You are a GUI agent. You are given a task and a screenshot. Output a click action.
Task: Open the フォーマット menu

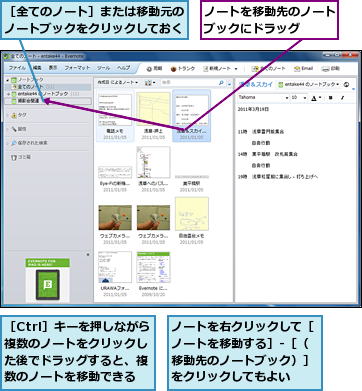(x=77, y=68)
